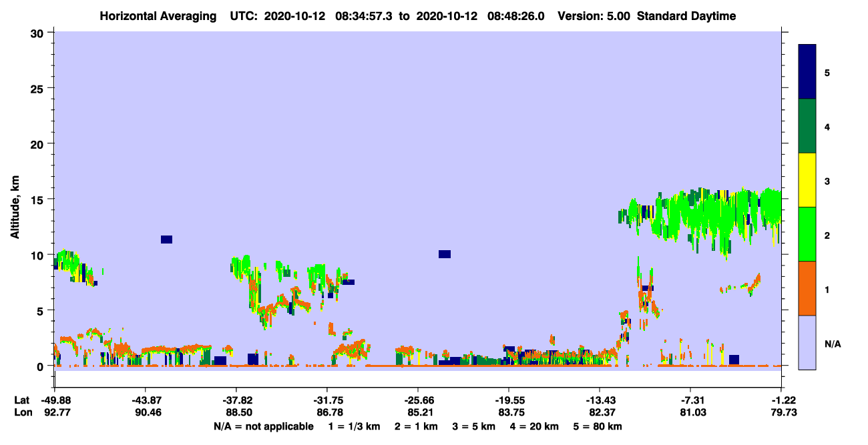868x445 pixels.
Task: Click the '2 = 1 km' legend text
Action: click(416, 426)
